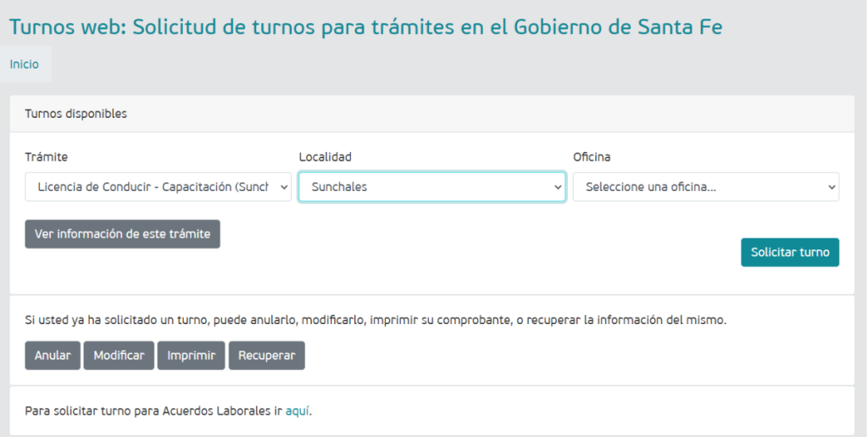Click the Localidad field label

click(325, 157)
